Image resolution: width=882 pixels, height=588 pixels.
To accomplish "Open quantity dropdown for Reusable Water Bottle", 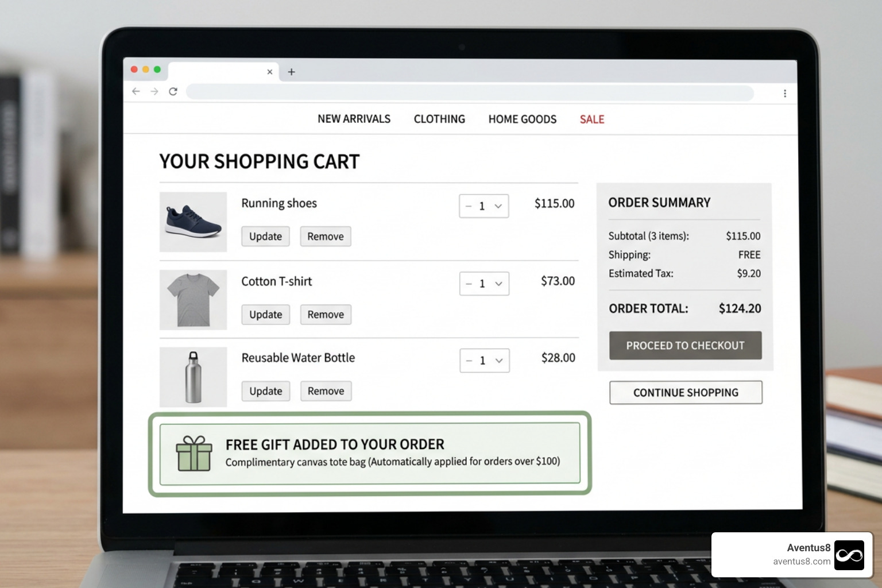I will coord(499,361).
